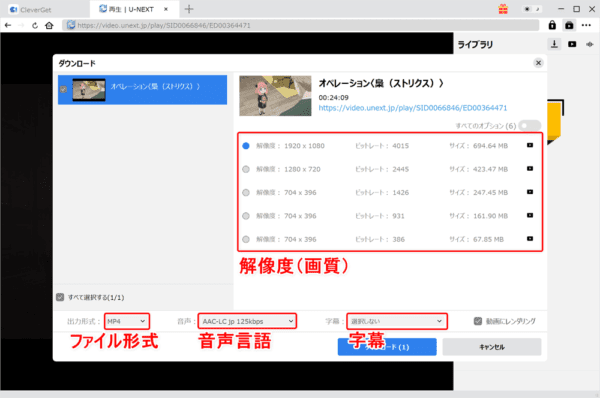Toggle the render into video checkbox
Image resolution: width=600 pixels, height=398 pixels.
click(478, 321)
